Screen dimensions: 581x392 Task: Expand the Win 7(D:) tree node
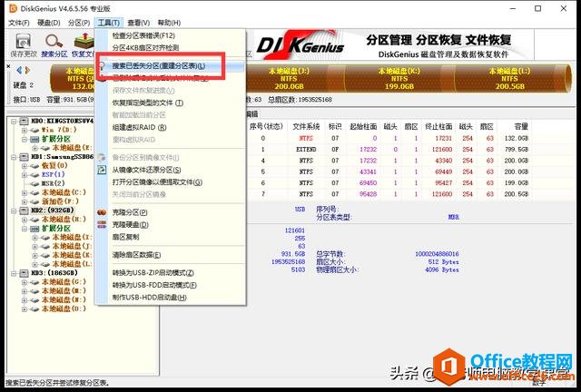pyautogui.click(x=25, y=130)
